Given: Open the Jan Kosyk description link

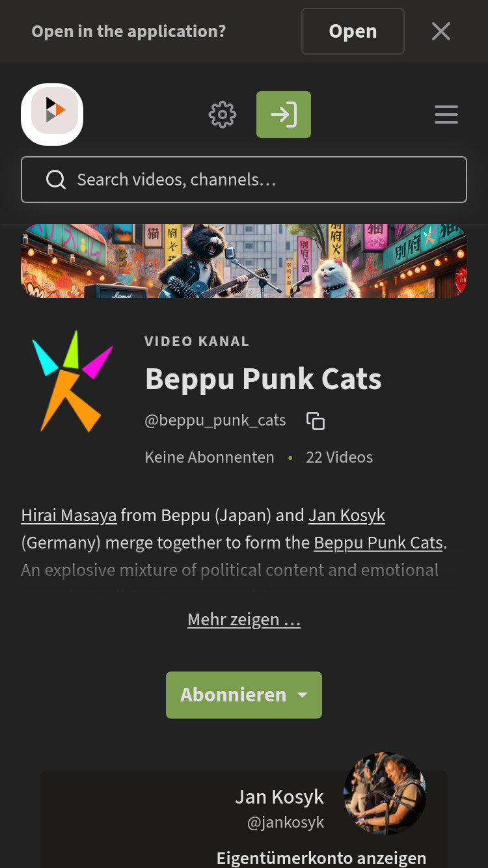Looking at the screenshot, I should 347,515.
